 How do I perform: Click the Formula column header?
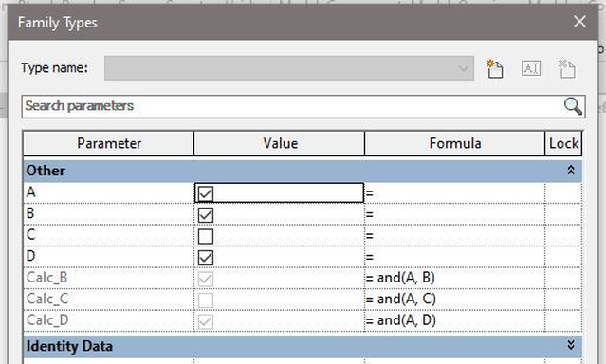pyautogui.click(x=454, y=143)
